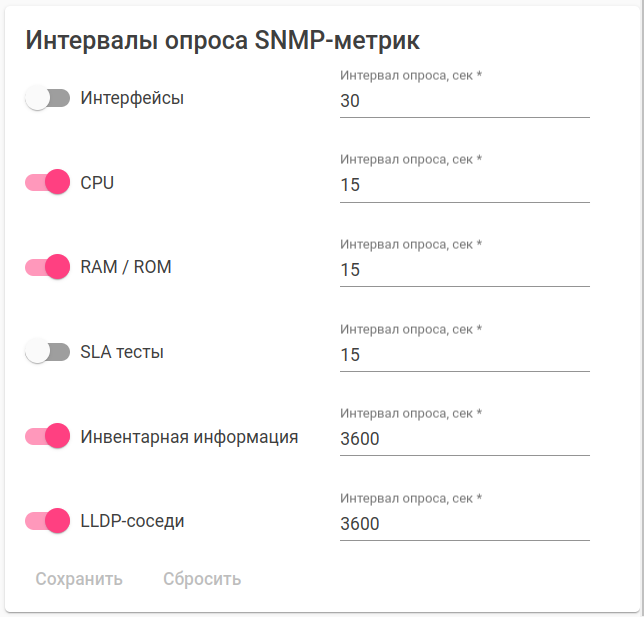Select the SLA тесты interval input
This screenshot has height=617, width=644.
(x=464, y=355)
